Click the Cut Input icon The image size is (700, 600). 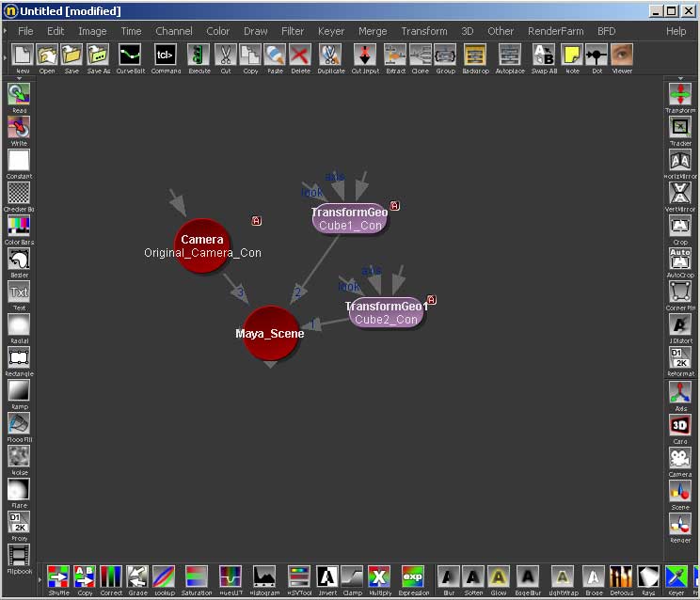(x=365, y=55)
